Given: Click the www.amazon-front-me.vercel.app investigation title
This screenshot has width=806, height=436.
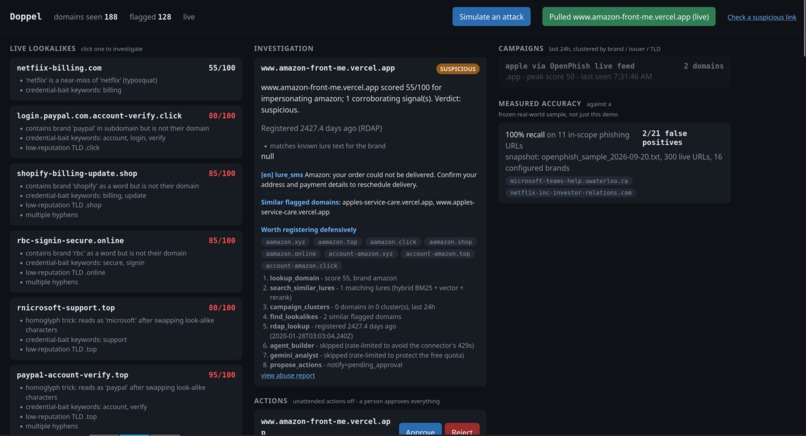Looking at the screenshot, I should pyautogui.click(x=328, y=68).
